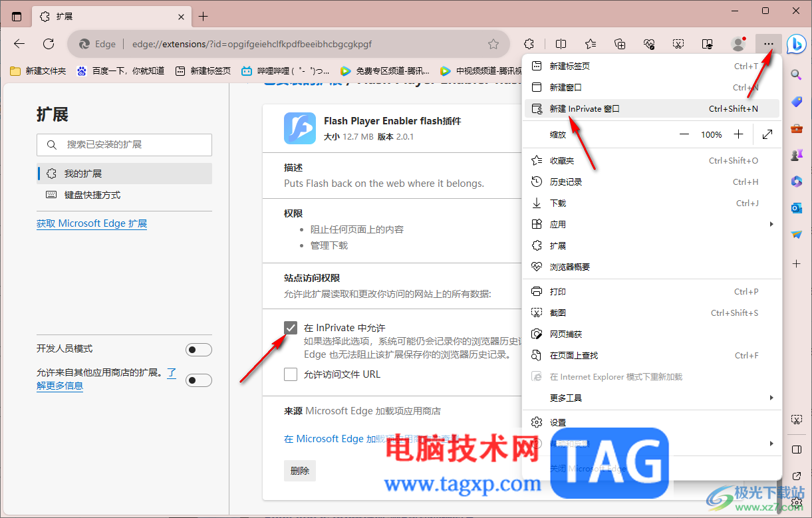812x518 pixels.
Task: Uncheck 在 InPrivate 中允许 checkbox
Action: coord(291,328)
